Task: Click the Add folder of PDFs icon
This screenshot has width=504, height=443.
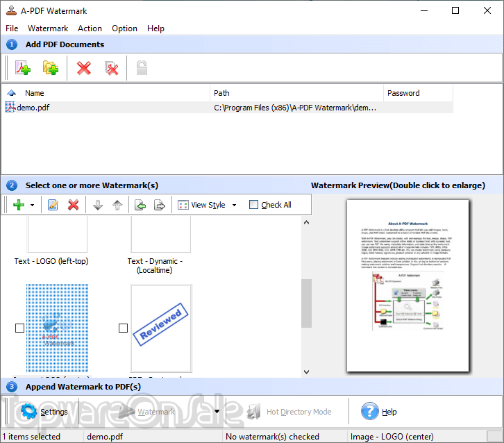Action: pos(51,68)
